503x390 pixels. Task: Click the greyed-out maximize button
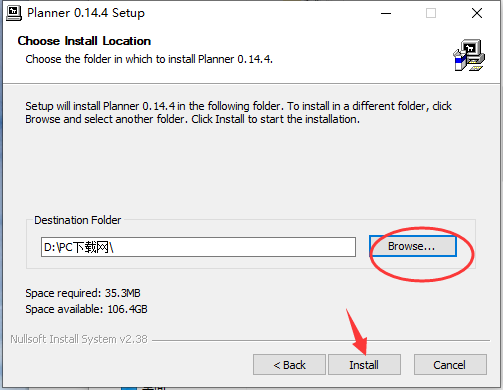(x=431, y=13)
